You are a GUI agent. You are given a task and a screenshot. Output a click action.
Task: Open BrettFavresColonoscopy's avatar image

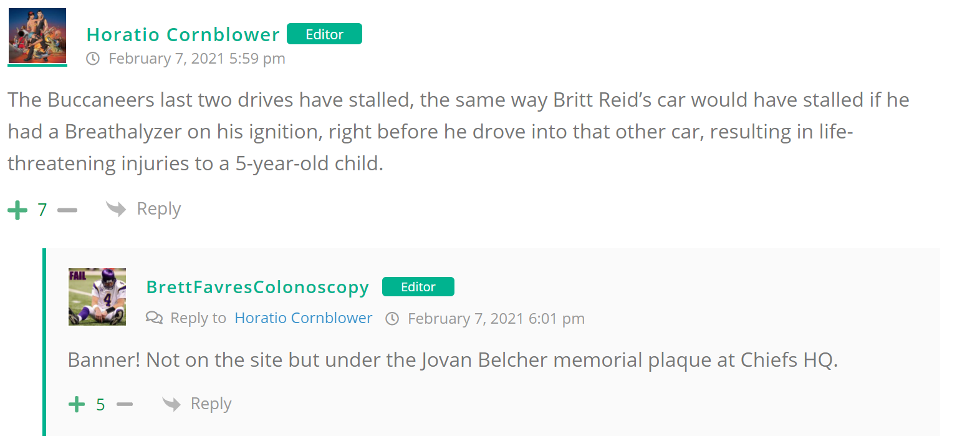pyautogui.click(x=97, y=297)
